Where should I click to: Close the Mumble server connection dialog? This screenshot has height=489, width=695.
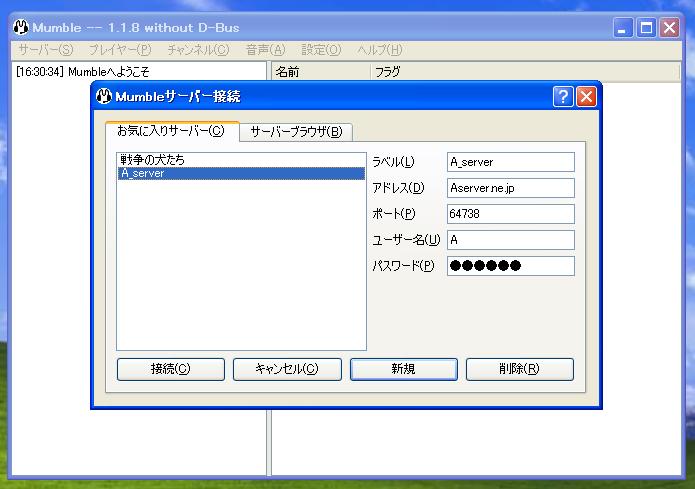click(586, 97)
